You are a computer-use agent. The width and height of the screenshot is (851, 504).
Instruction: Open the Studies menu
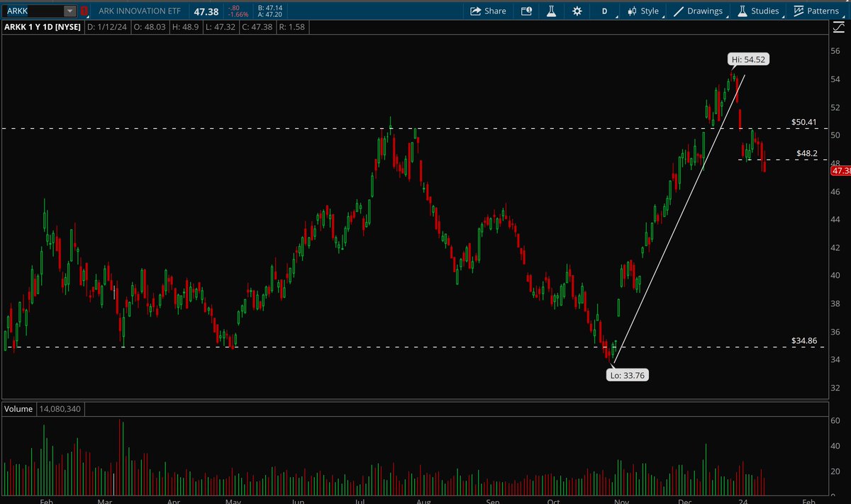pyautogui.click(x=760, y=11)
